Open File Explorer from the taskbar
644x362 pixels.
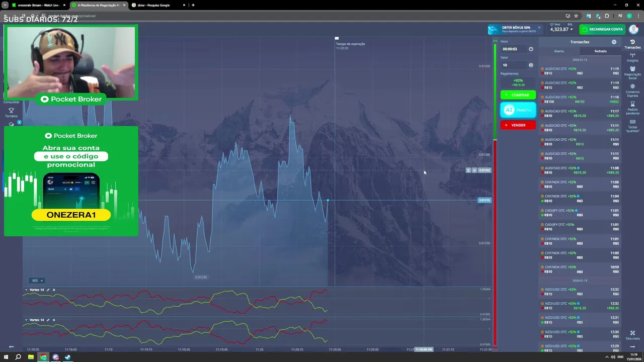(x=31, y=357)
